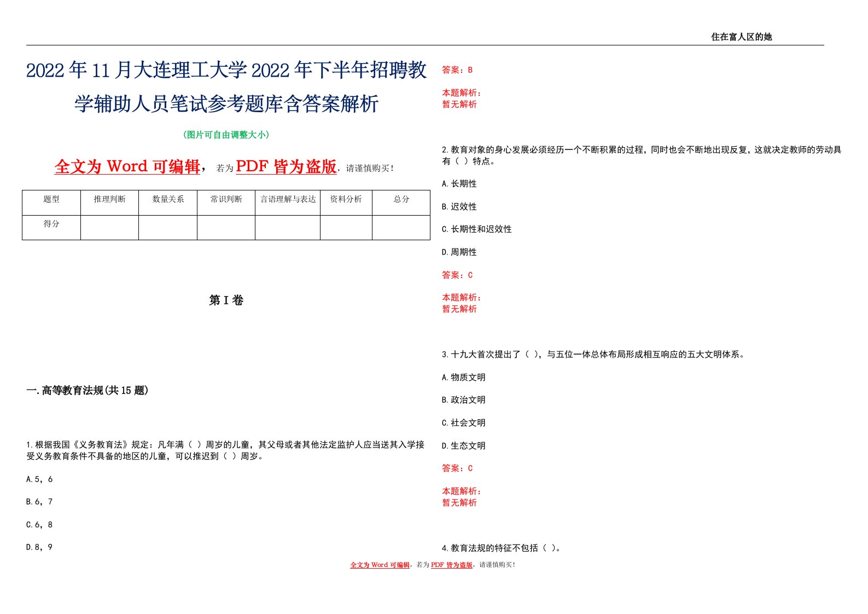Click 暂无解析 under answer B
The height and width of the screenshot is (614, 868).
coord(459,105)
